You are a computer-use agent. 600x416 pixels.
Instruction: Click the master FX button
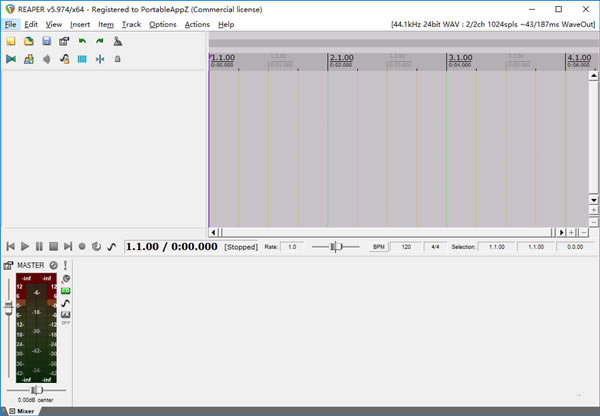(66, 290)
